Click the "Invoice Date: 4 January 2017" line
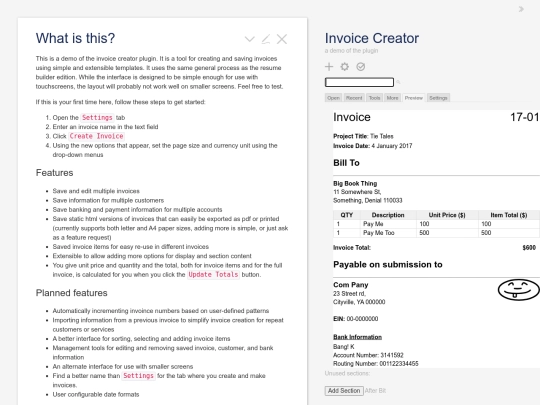 [373, 146]
